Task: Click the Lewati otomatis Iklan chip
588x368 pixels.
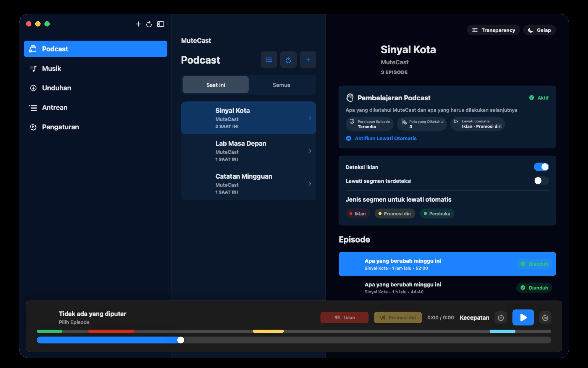Action: [x=478, y=124]
